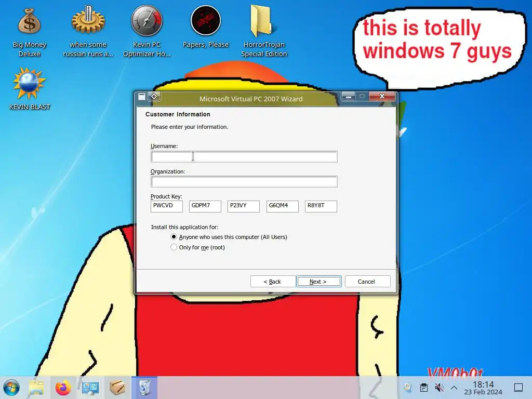Click the Organization input field

coord(244,181)
